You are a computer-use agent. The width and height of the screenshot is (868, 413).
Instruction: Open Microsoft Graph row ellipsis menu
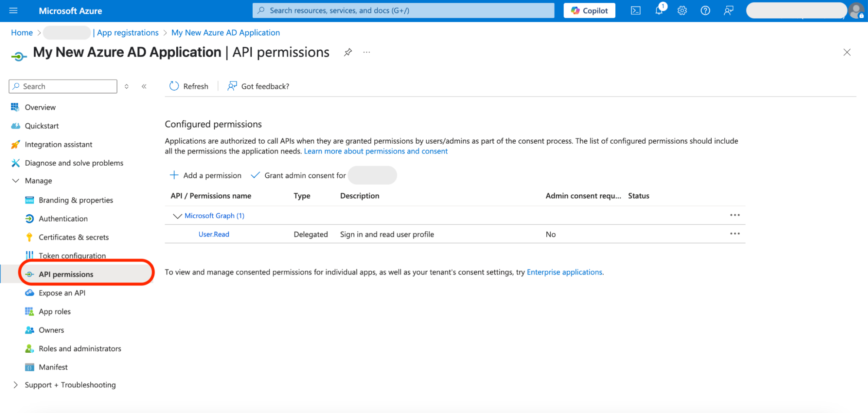[735, 215]
